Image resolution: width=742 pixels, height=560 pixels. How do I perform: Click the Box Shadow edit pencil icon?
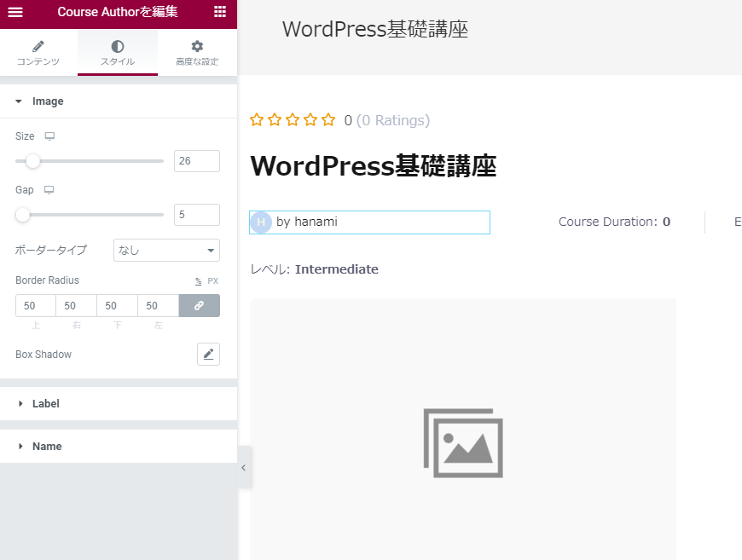208,355
